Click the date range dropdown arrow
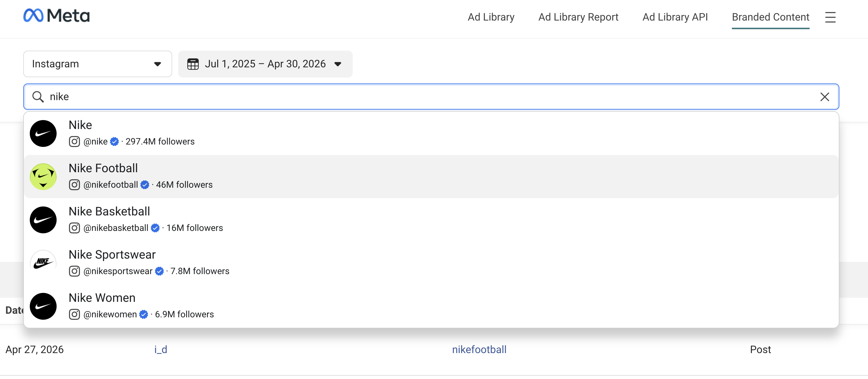 click(337, 64)
